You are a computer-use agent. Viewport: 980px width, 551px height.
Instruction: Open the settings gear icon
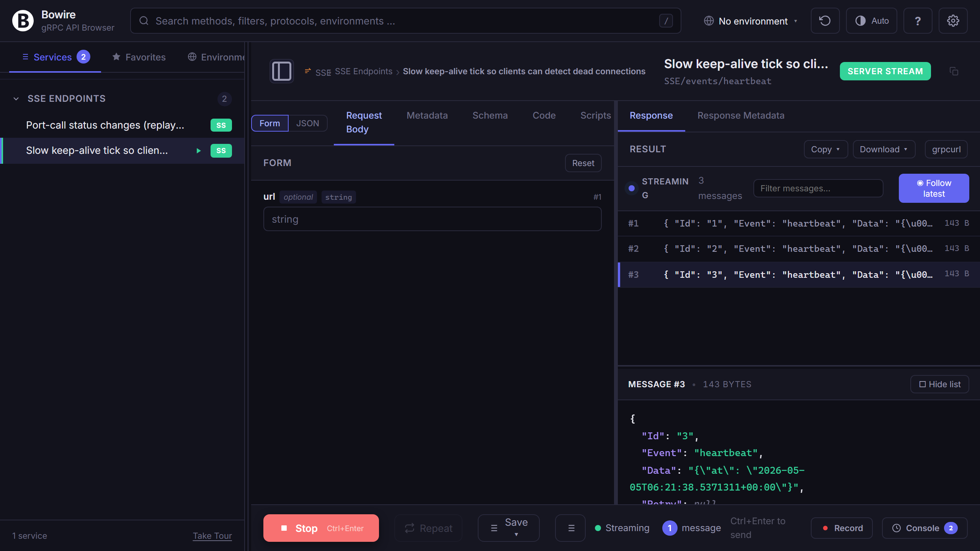(x=953, y=21)
